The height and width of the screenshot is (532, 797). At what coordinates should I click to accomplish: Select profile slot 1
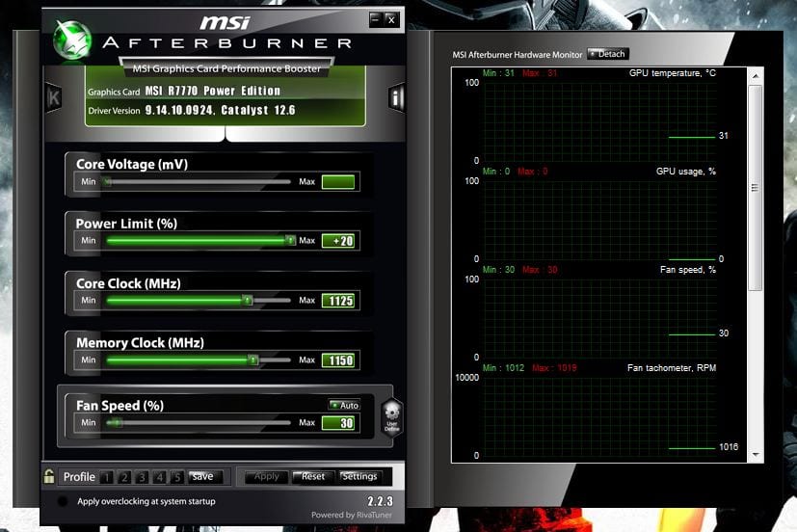pyautogui.click(x=107, y=477)
